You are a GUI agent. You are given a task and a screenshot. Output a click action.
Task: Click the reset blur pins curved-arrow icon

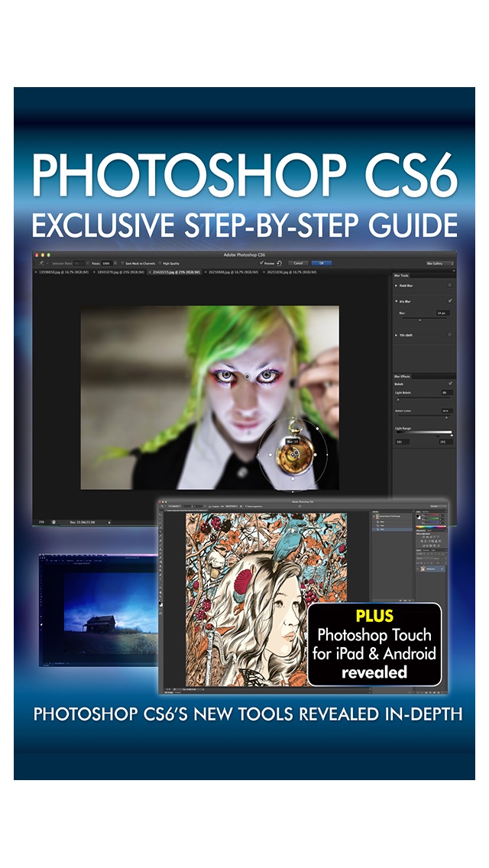(280, 263)
